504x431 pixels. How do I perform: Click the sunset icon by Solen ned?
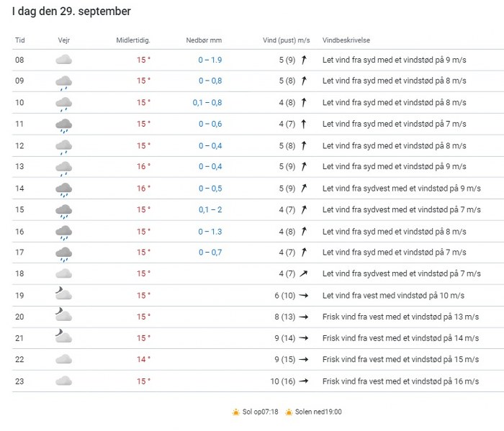289,412
